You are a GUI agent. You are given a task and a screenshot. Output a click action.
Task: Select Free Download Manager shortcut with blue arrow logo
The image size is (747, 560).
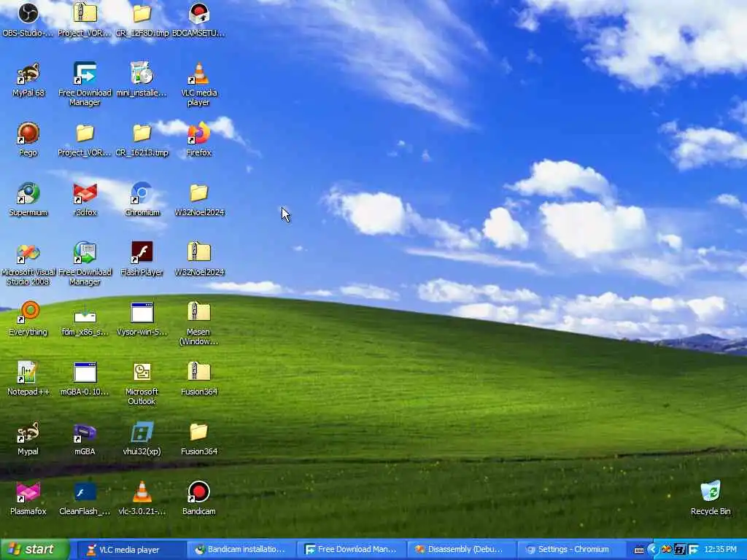85,84
